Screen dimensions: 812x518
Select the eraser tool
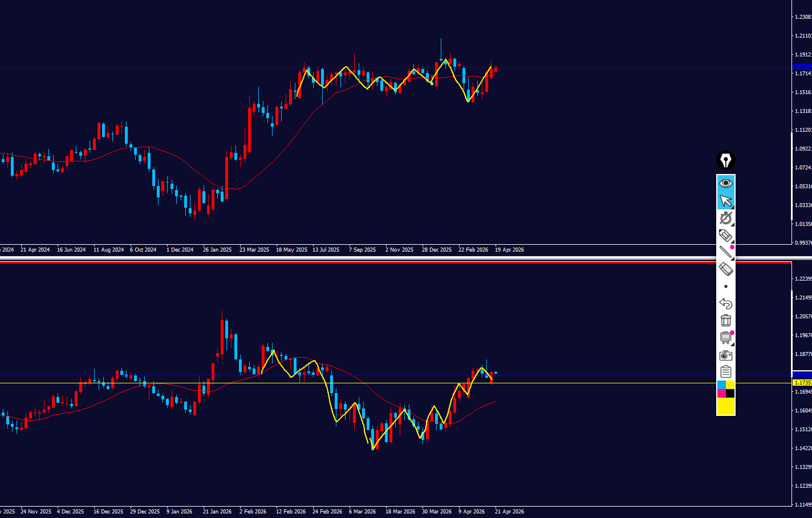725,269
